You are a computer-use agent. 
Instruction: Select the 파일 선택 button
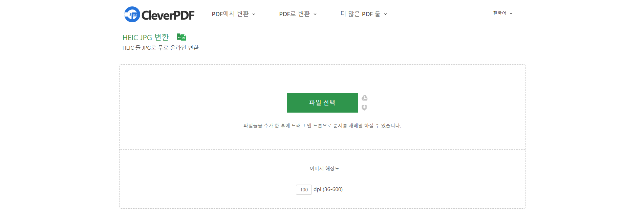[322, 103]
